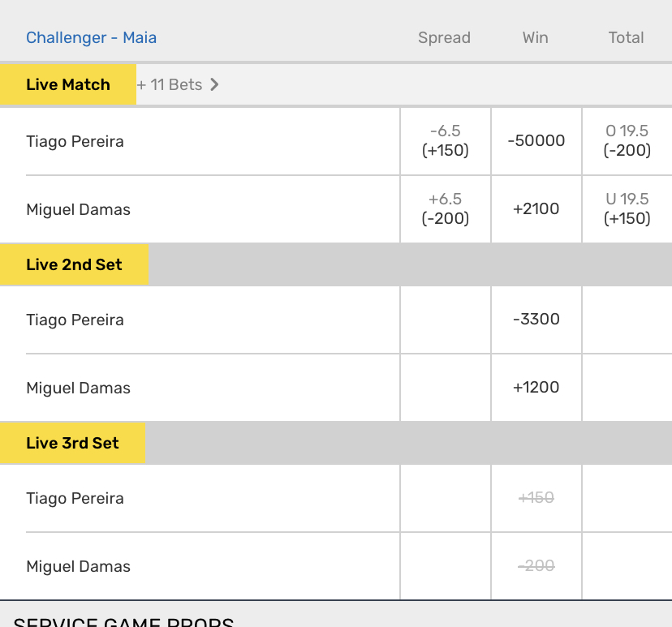
Task: Bet Miguel Damas spread +6.5 (-200)
Action: click(x=445, y=208)
